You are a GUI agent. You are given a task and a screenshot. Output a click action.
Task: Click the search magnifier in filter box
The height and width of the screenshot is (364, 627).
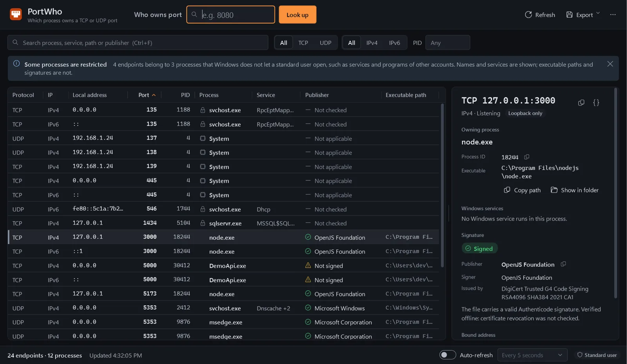point(15,42)
